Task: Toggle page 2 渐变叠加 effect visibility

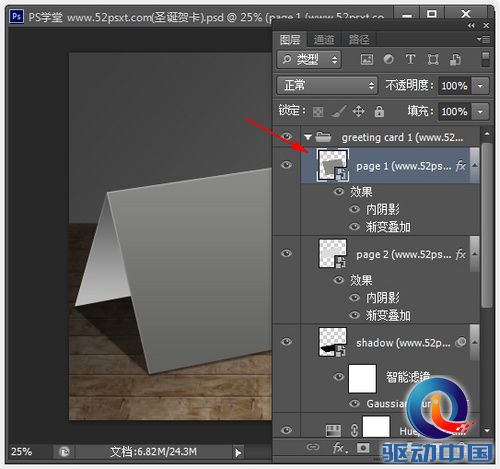Action: [x=354, y=315]
